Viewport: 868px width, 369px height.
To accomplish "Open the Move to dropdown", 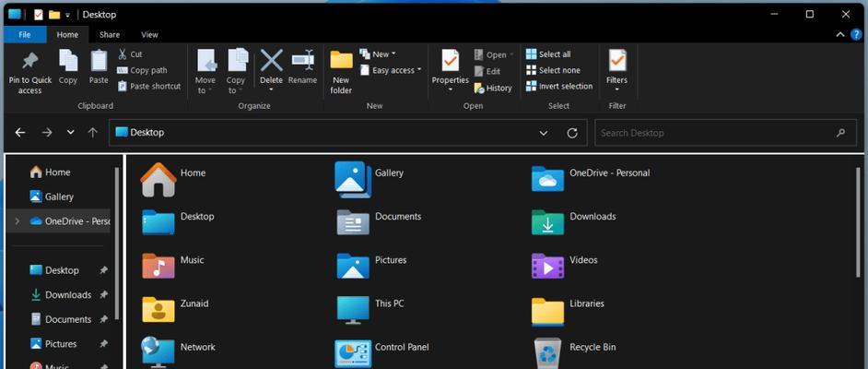I will 205,73.
